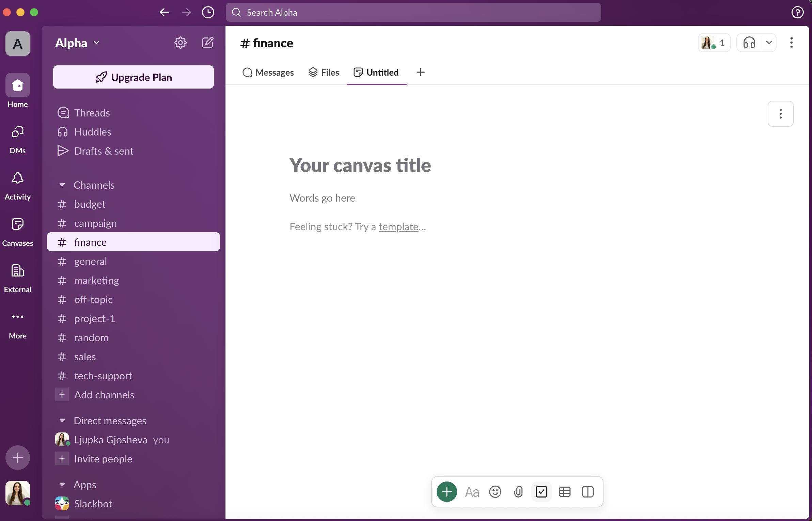This screenshot has height=521, width=812.
Task: Go forward with the right arrow
Action: click(186, 13)
